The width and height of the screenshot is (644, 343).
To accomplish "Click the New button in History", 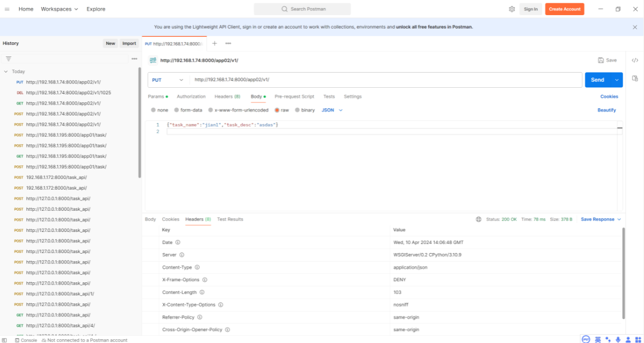I will pyautogui.click(x=111, y=43).
